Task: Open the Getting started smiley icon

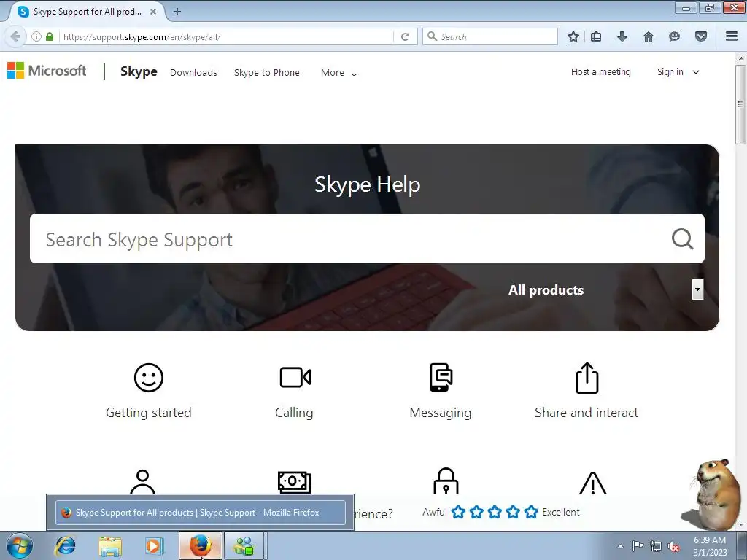Action: (x=149, y=378)
